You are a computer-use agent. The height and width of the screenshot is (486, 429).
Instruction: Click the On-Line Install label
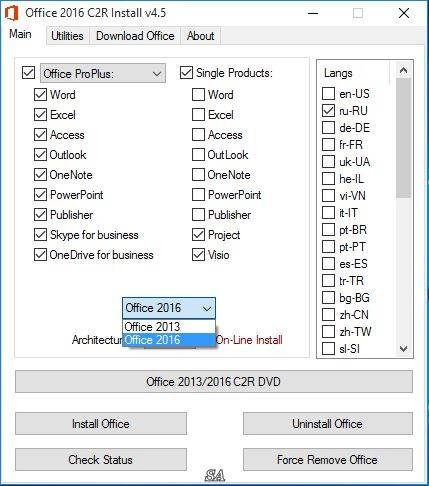point(249,340)
